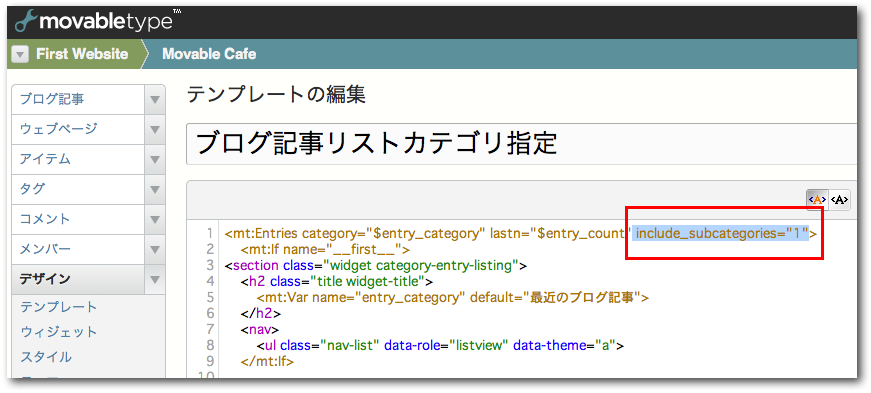Open the コメント sidebar menu
This screenshot has width=871, height=393.
[78, 220]
